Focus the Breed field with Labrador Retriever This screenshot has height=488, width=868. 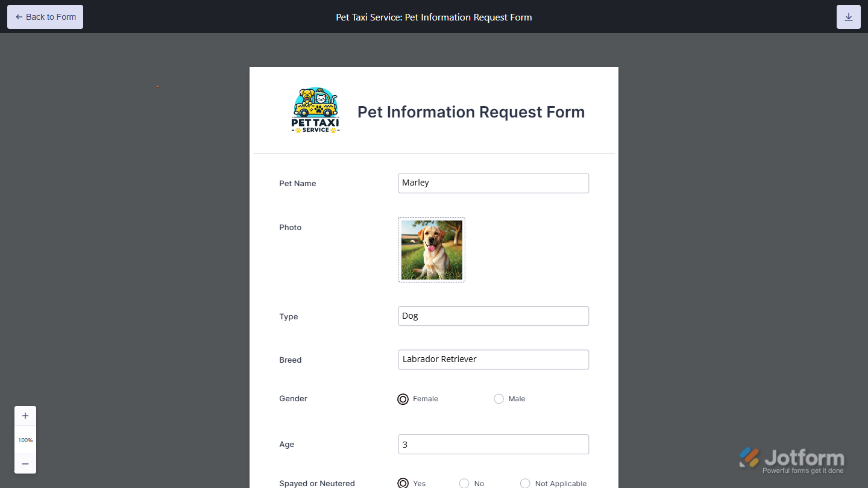tap(493, 360)
